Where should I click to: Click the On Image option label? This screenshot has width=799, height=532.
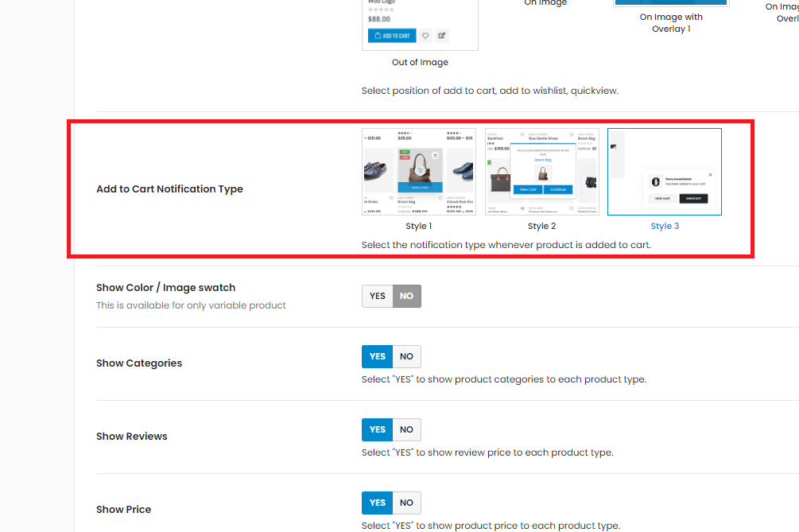coord(545,3)
